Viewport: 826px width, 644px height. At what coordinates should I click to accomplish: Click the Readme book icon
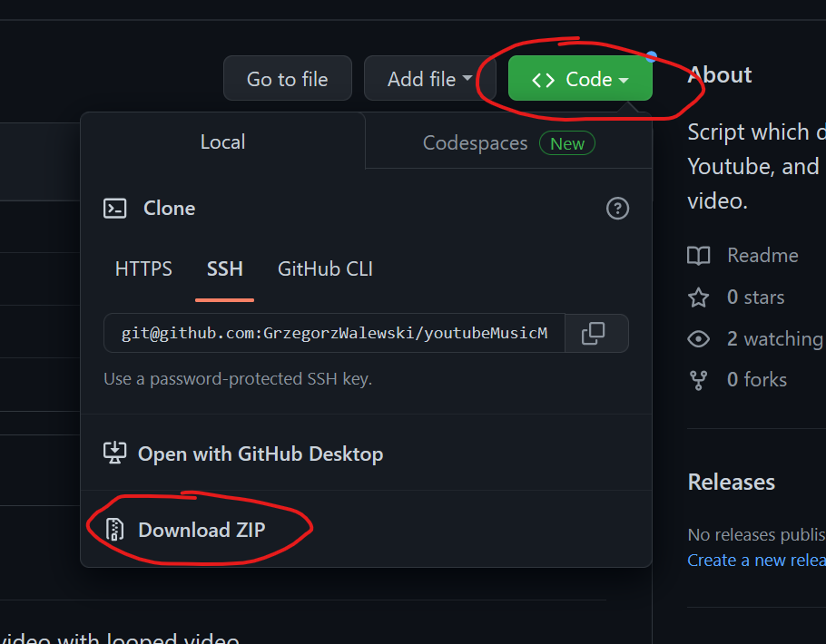699,256
